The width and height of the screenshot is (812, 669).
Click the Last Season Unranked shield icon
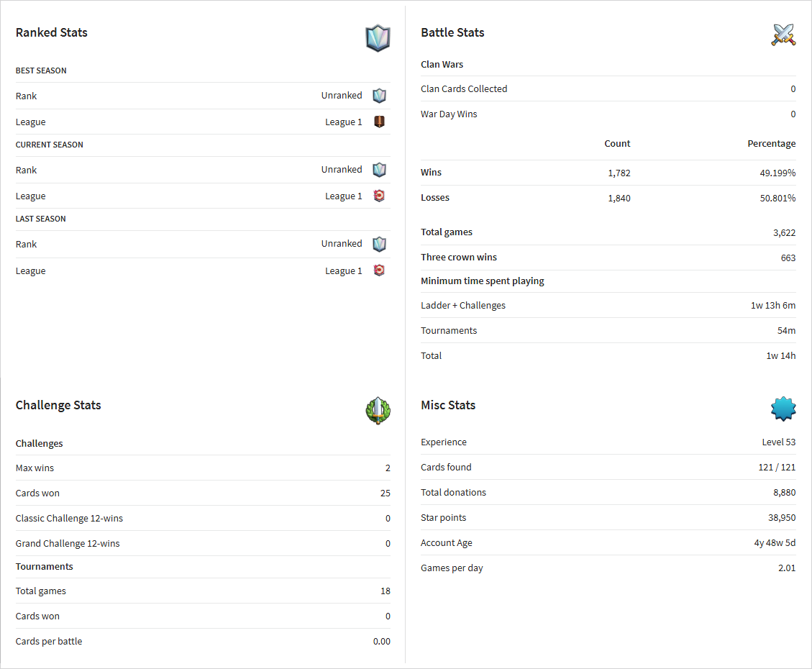click(x=379, y=244)
